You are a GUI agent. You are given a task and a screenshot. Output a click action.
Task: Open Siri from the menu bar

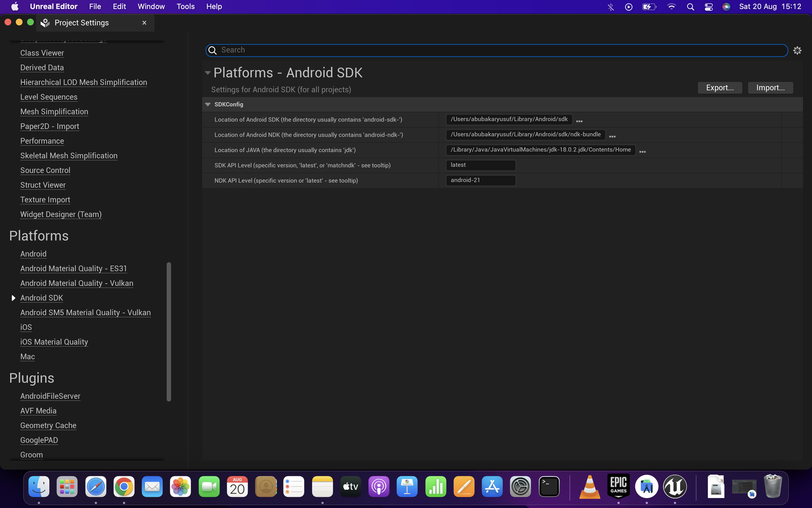pos(726,7)
